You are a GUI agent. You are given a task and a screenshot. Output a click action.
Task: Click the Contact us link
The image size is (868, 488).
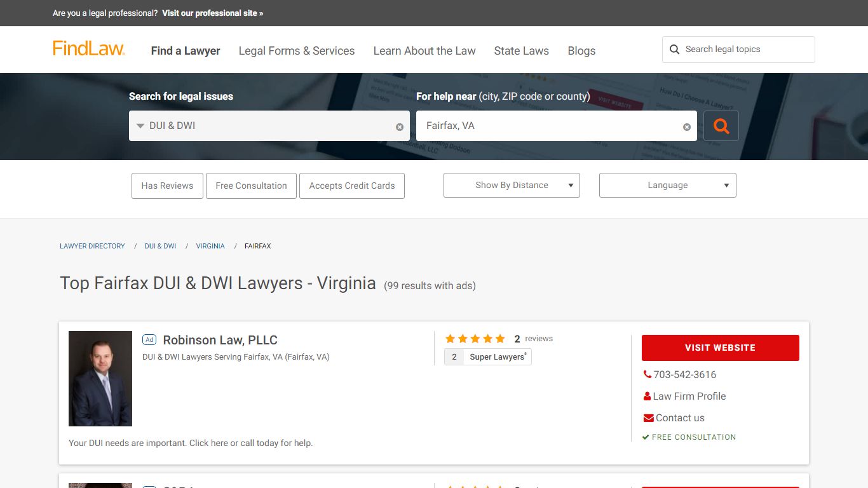click(x=680, y=418)
